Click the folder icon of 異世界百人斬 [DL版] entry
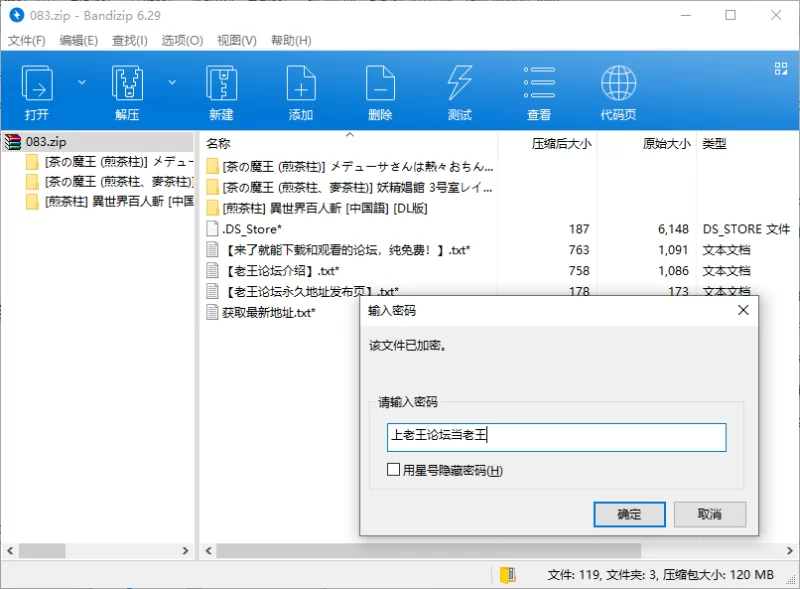Image resolution: width=800 pixels, height=589 pixels. 213,208
